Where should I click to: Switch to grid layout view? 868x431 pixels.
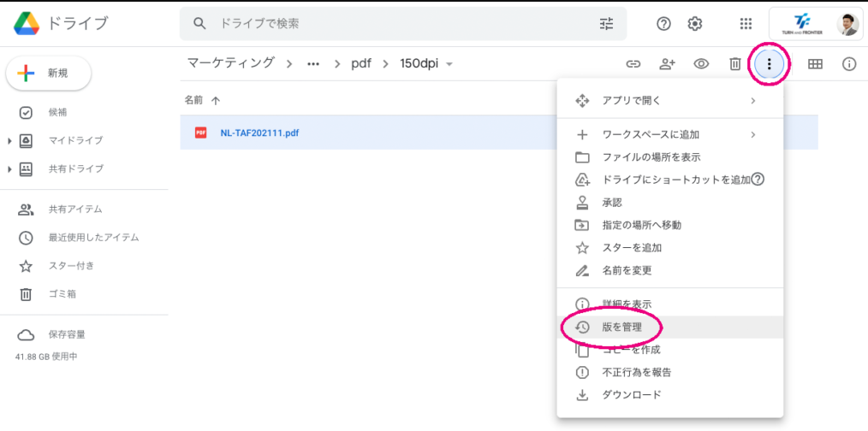pyautogui.click(x=816, y=64)
